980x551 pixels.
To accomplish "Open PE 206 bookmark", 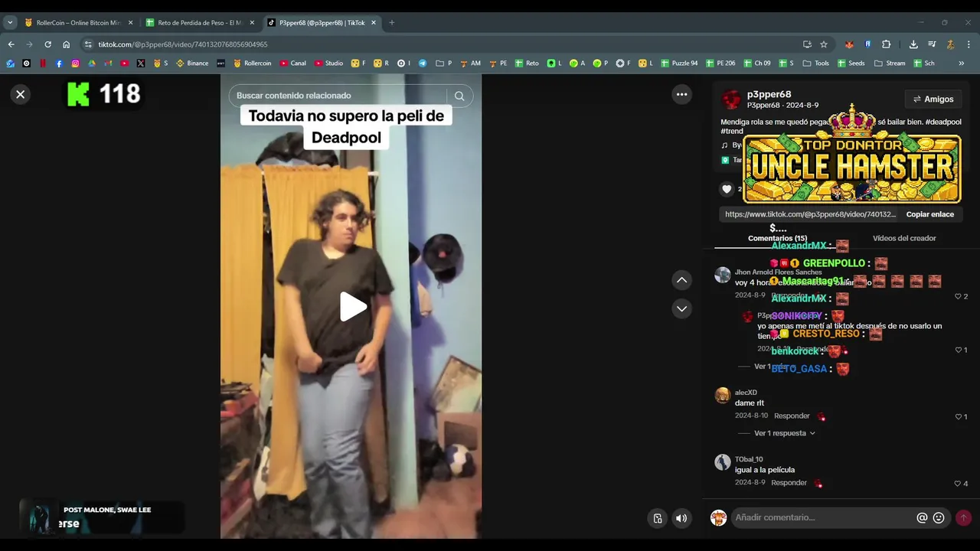I will pos(720,64).
